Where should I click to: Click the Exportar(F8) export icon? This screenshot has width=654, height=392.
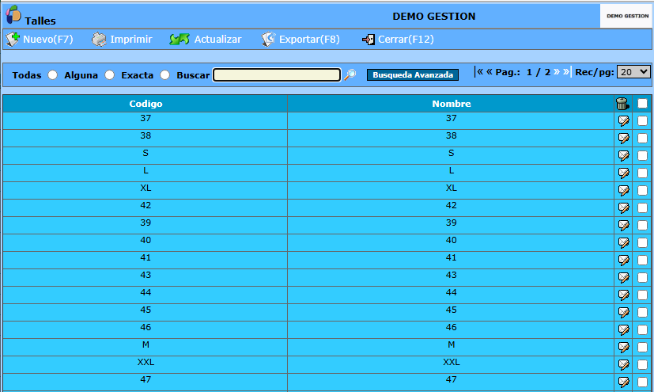point(268,39)
